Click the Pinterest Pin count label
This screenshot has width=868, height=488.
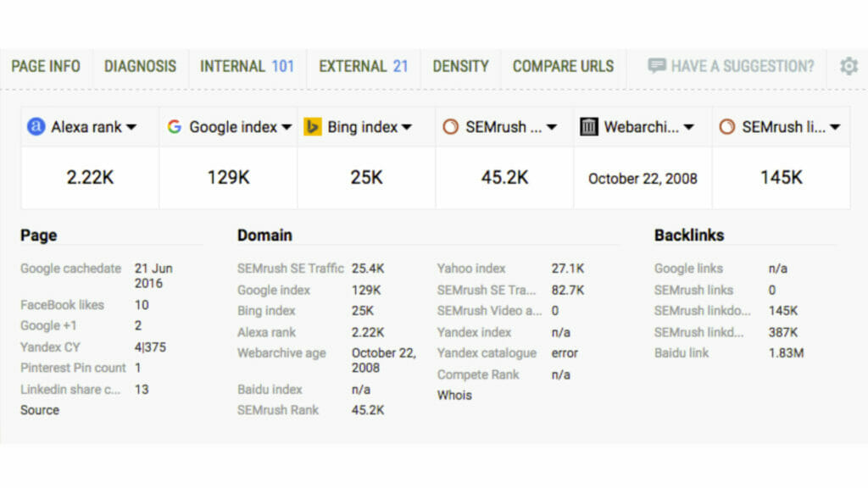tap(73, 368)
